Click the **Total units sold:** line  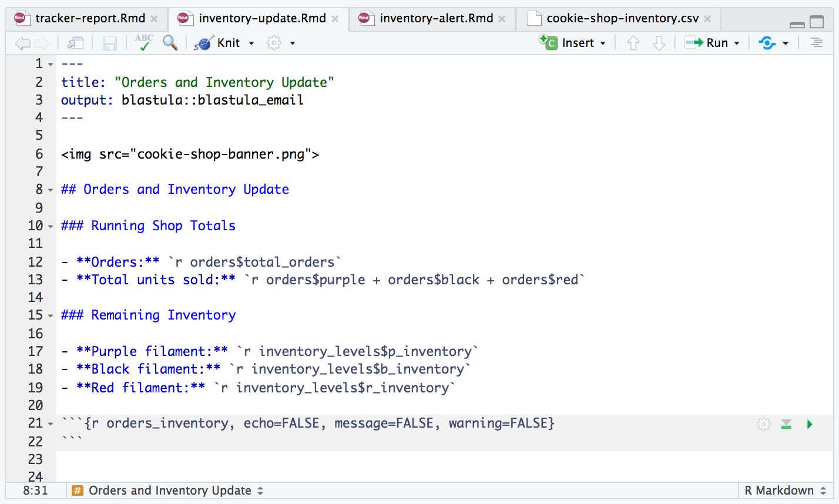pos(323,280)
